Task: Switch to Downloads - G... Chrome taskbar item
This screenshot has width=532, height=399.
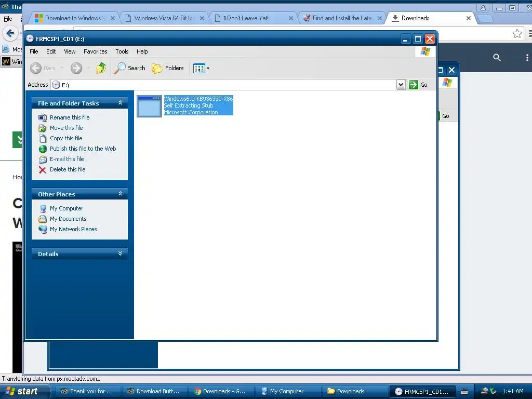Action: 220,391
